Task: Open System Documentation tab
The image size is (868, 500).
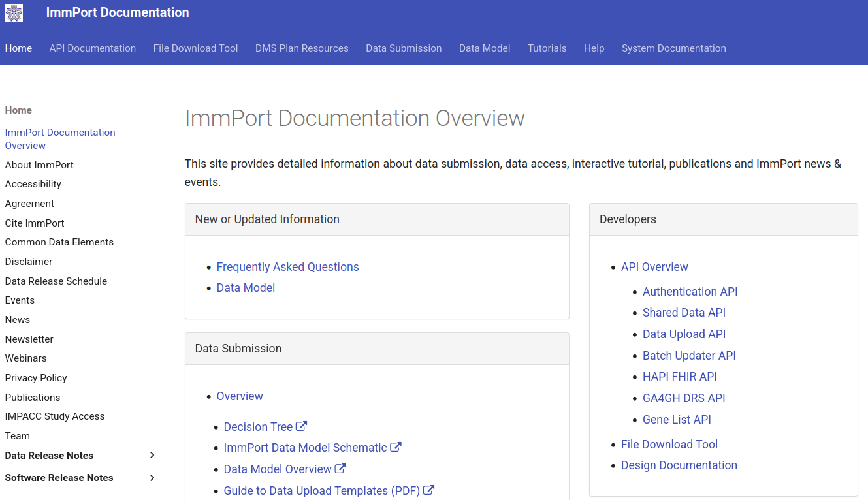Action: click(x=673, y=48)
